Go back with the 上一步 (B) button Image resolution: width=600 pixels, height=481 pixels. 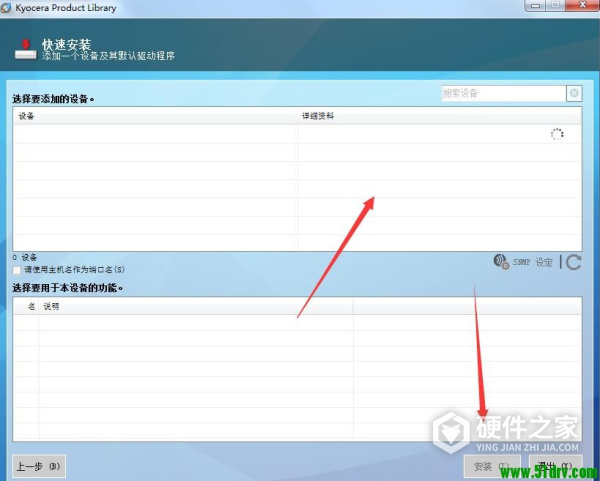39,466
